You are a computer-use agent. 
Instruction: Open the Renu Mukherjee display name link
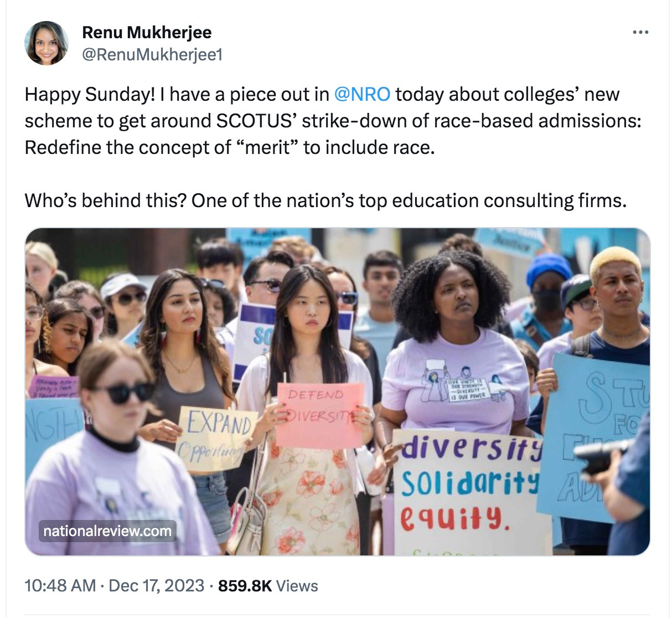point(147,32)
